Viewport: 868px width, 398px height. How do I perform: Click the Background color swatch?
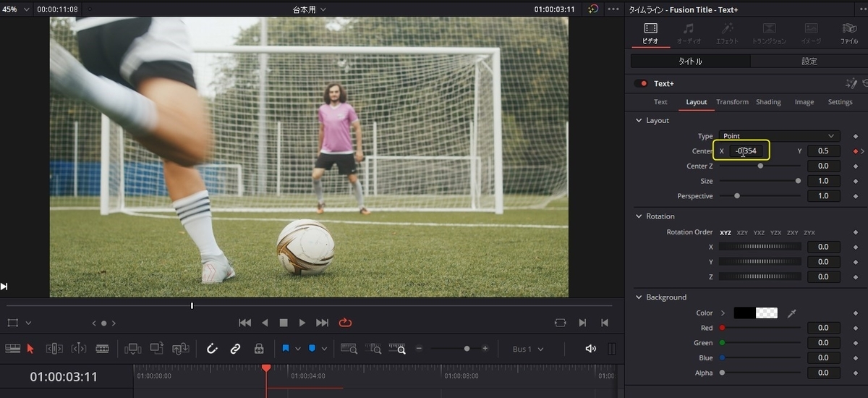(x=756, y=313)
